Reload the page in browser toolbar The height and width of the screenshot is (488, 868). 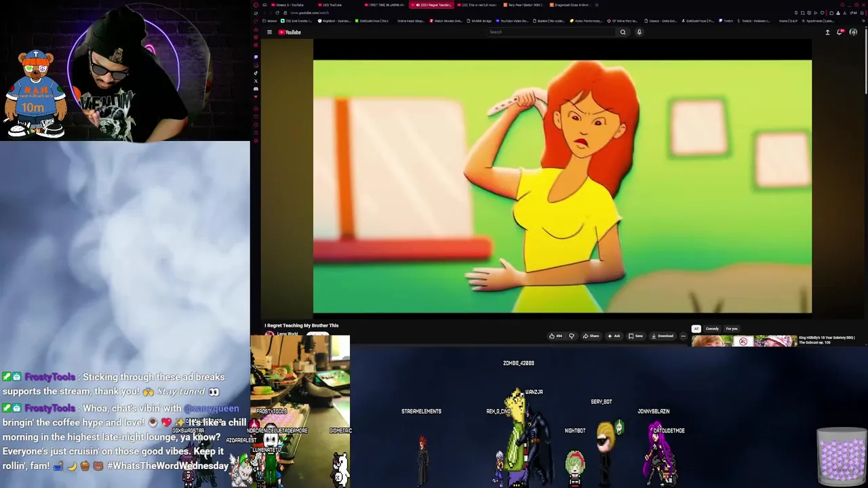[277, 13]
